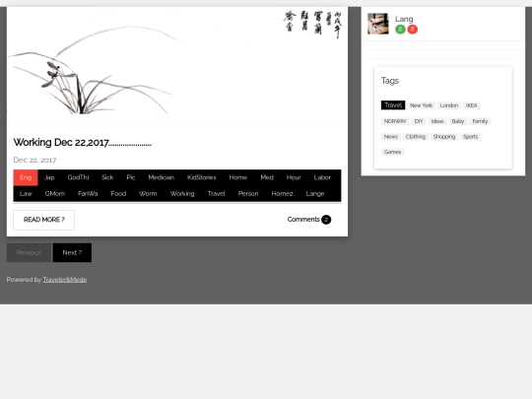
Task: Click the red number badge under Lang
Action: [x=412, y=30]
